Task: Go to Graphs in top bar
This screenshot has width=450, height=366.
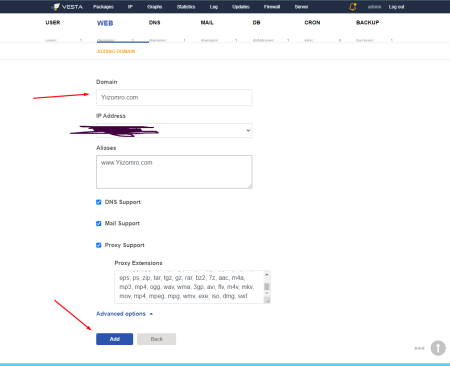Action: tap(154, 7)
